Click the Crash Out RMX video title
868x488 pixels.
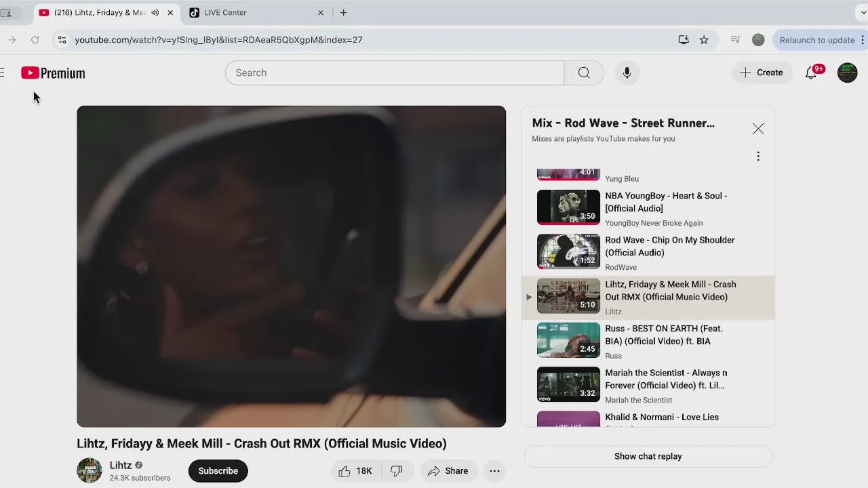click(x=262, y=443)
